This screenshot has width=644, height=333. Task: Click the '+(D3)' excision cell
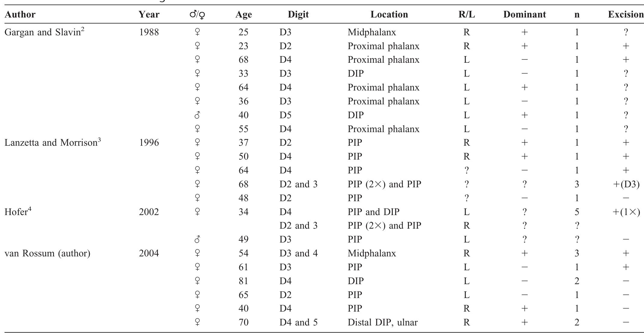(x=626, y=184)
